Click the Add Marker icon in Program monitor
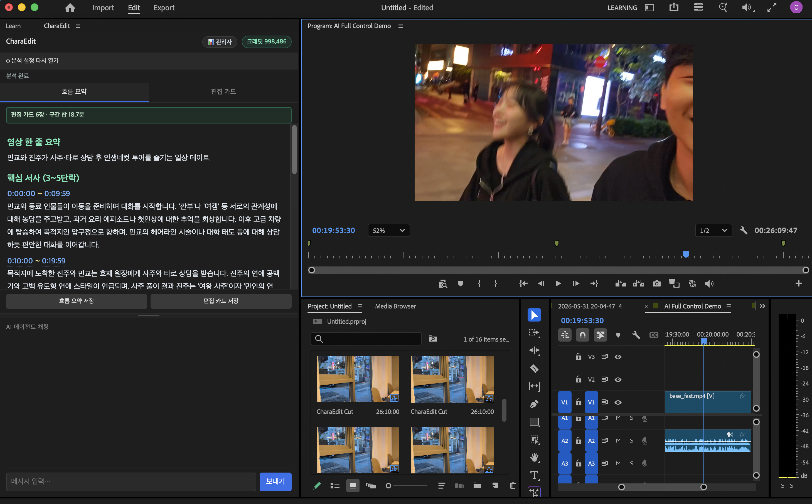This screenshot has width=812, height=504. coord(460,284)
